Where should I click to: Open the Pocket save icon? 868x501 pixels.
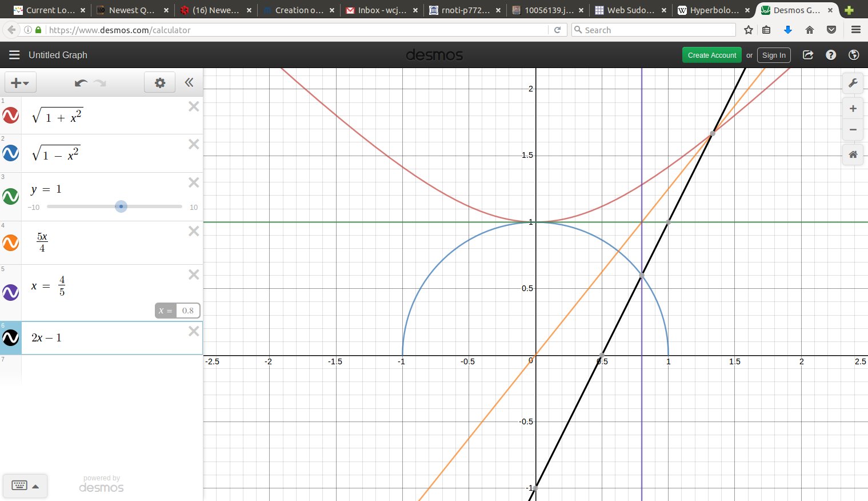pos(831,30)
